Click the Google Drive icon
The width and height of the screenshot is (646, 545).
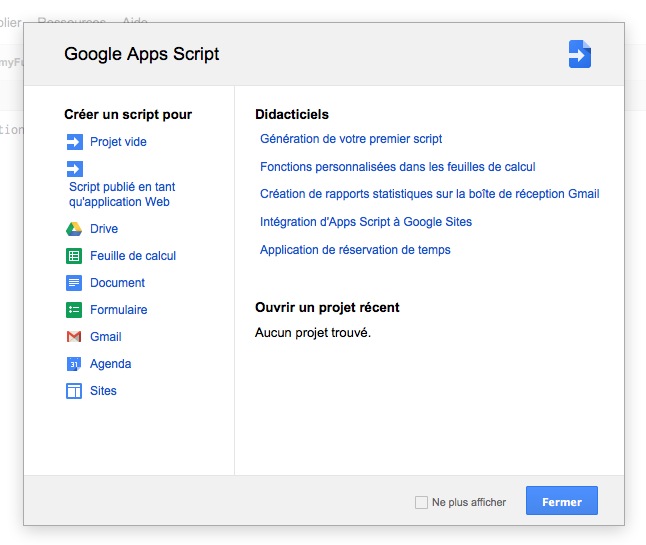[74, 229]
